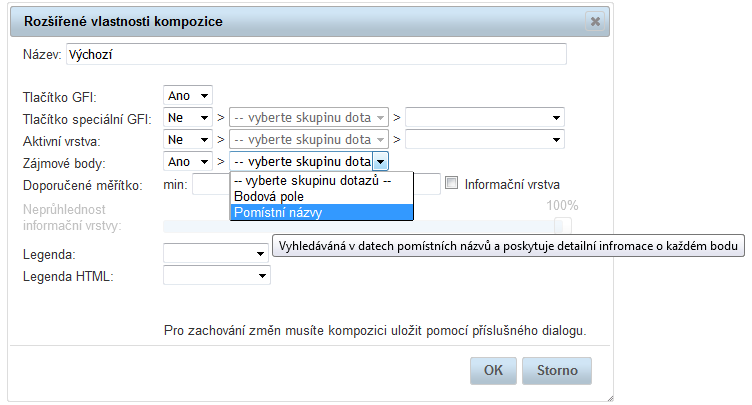Click the 'Legenda HTML:' label
The width and height of the screenshot is (752, 405).
pos(68,277)
